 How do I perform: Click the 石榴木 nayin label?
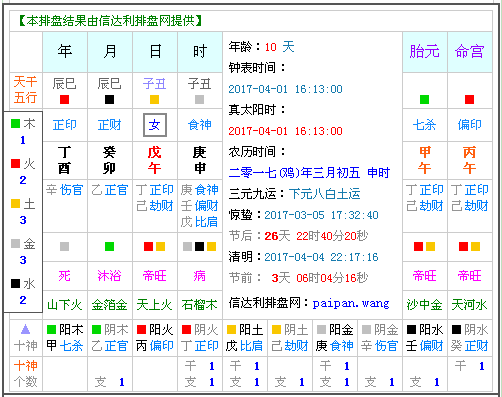click(x=200, y=305)
